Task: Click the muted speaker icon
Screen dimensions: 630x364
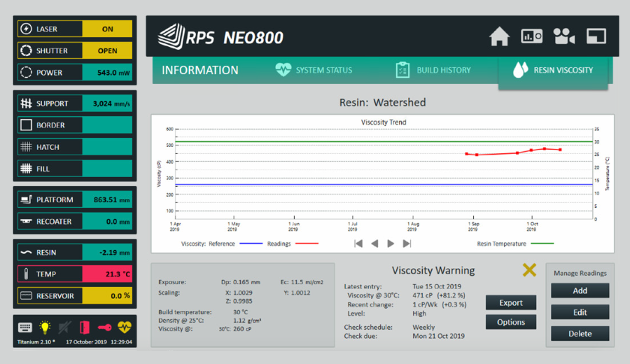Action: coord(64,328)
